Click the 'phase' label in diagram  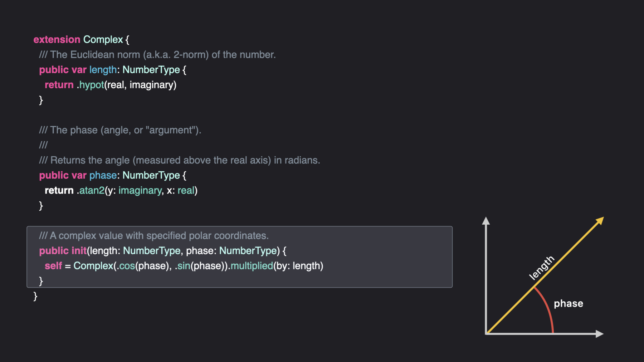[x=569, y=304]
